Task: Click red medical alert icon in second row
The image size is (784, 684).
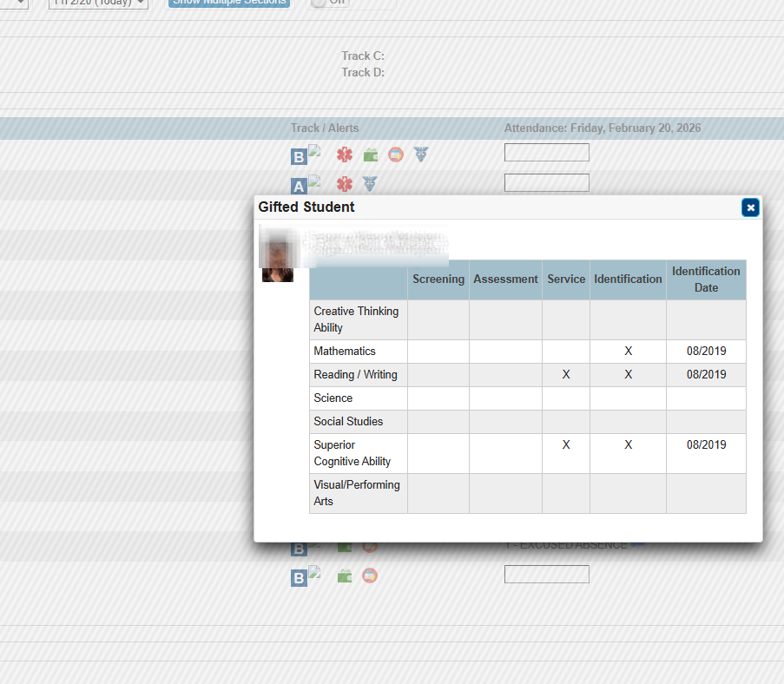Action: click(345, 184)
